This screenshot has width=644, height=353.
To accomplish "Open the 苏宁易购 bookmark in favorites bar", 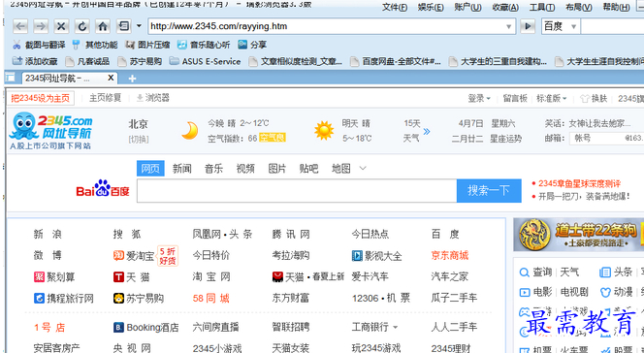I will pyautogui.click(x=140, y=61).
